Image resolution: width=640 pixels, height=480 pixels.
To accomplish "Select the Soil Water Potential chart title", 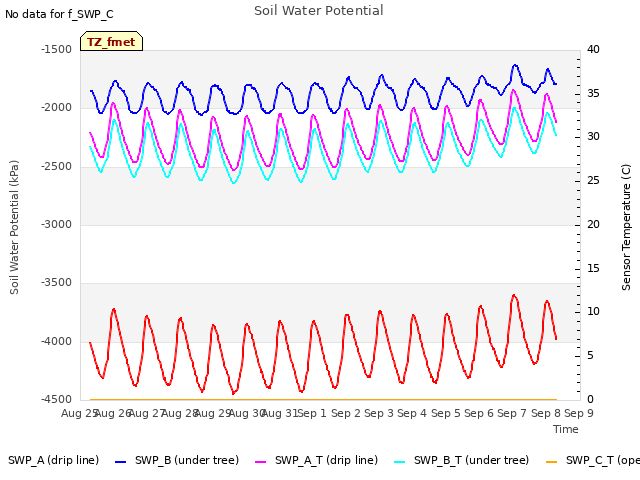I will 319,11.
